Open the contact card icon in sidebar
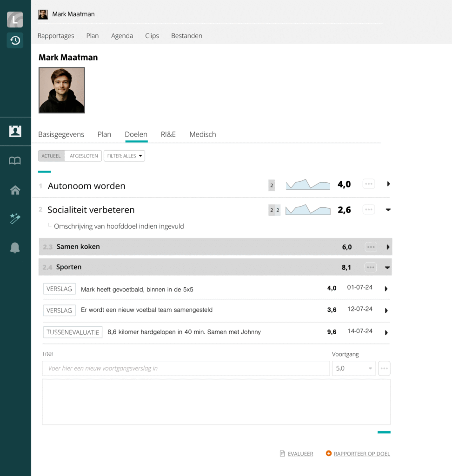Image resolution: width=452 pixels, height=476 pixels. [x=15, y=131]
